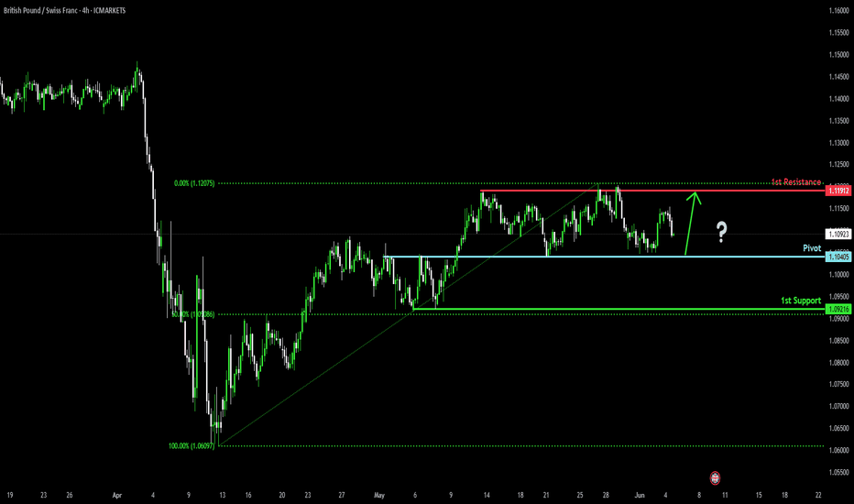Select the green 1.09216 support price tag
The height and width of the screenshot is (504, 854).
click(838, 309)
